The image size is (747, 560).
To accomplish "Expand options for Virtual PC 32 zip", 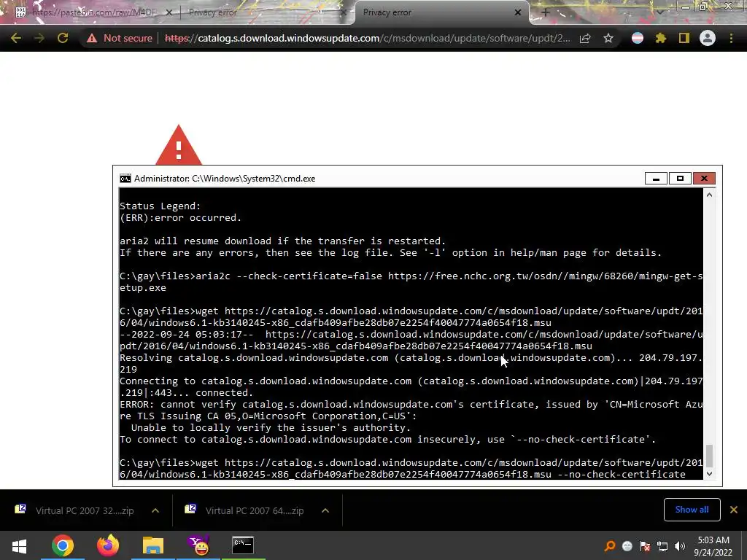I will [x=155, y=510].
